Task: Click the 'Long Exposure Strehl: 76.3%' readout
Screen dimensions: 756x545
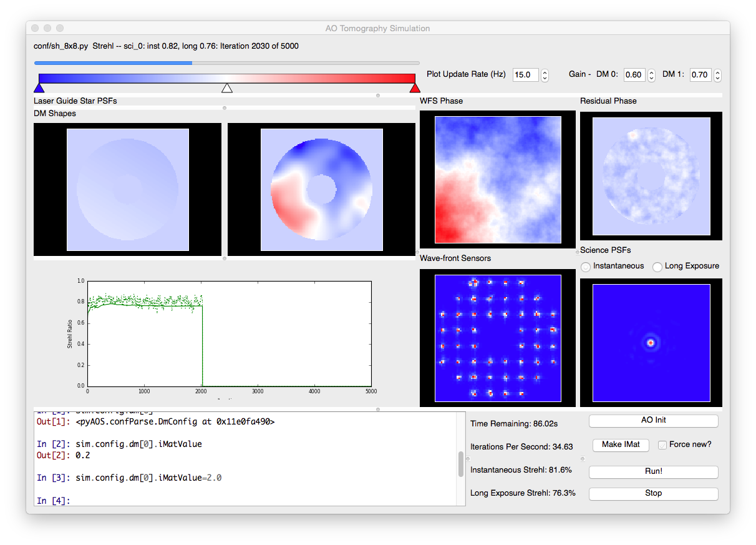Action: tap(523, 493)
